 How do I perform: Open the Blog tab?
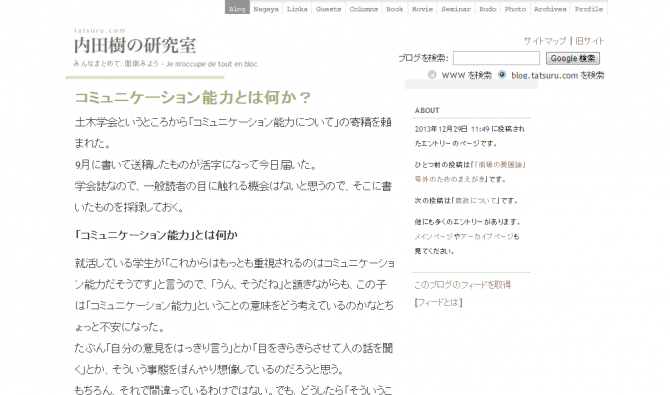[x=237, y=8]
